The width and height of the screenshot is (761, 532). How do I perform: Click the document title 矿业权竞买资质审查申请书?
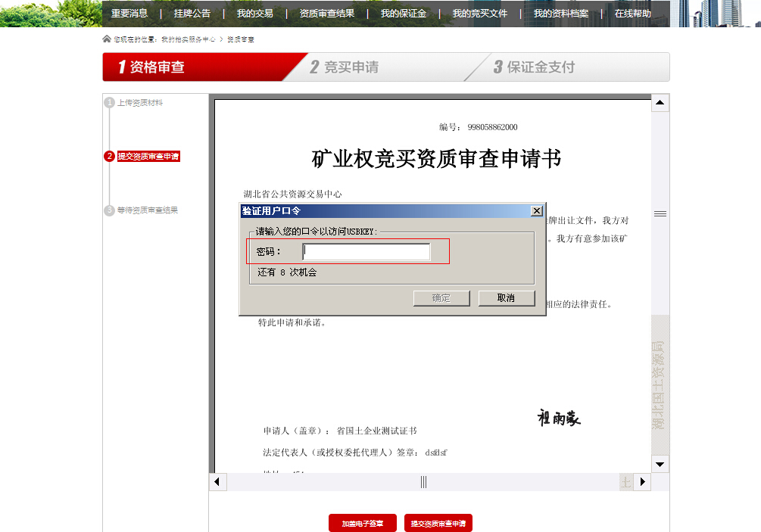click(436, 159)
